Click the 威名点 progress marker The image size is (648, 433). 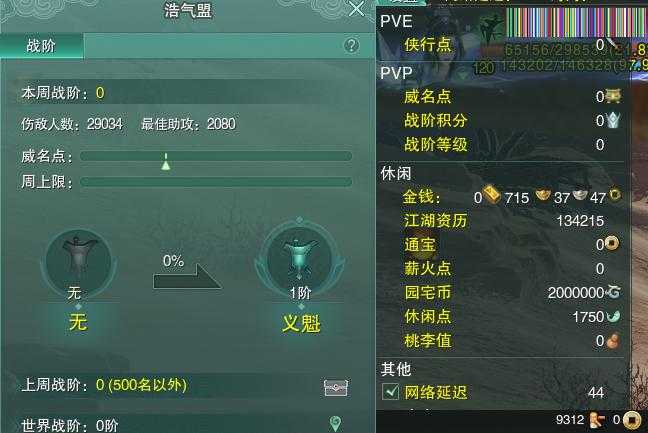click(x=166, y=162)
